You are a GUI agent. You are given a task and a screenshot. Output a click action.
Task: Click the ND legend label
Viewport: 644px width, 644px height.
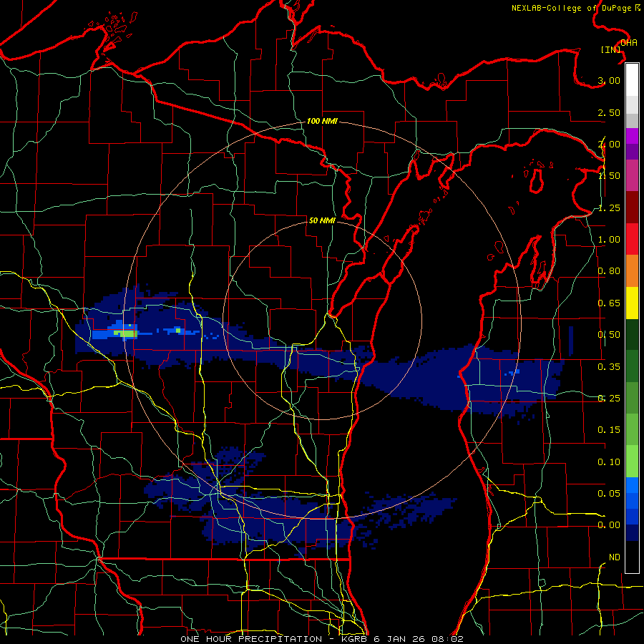pos(615,557)
